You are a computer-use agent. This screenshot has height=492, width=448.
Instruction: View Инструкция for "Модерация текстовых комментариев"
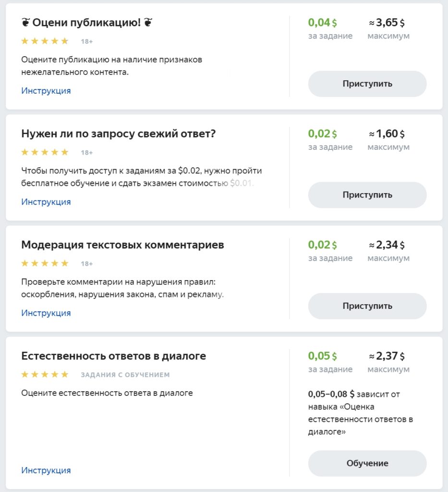[x=46, y=313]
